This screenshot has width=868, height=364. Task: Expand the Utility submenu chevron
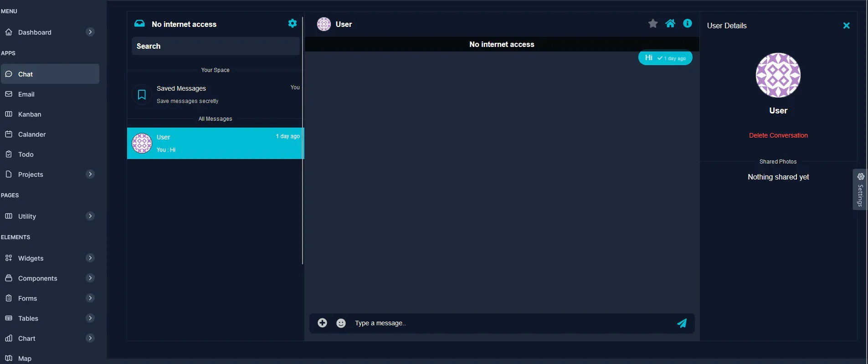[90, 216]
